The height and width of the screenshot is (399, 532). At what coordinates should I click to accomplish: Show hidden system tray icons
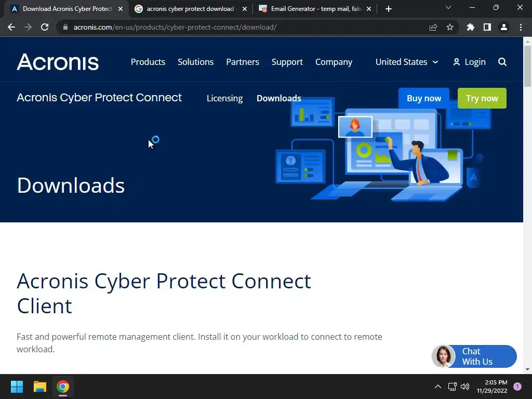tap(438, 387)
